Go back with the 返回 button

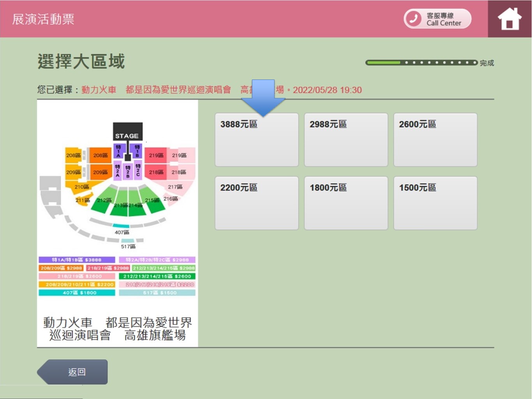(x=72, y=372)
